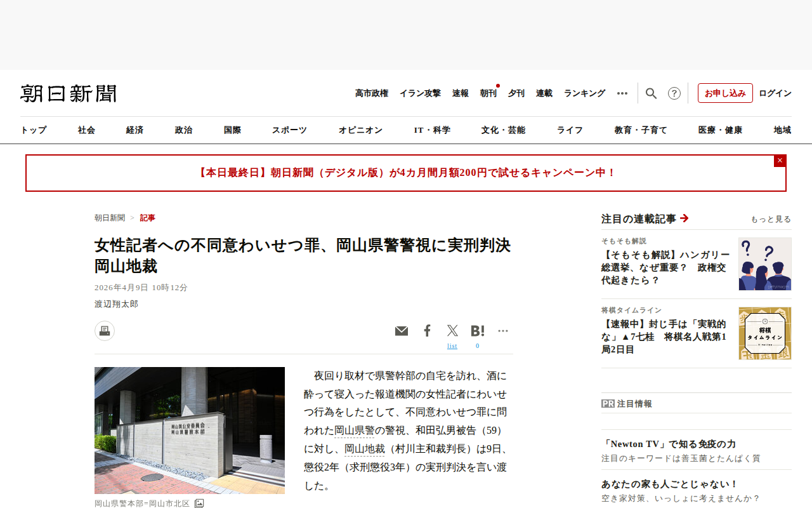This screenshot has width=812, height=508.
Task: Click the もっと見る link
Action: click(771, 219)
